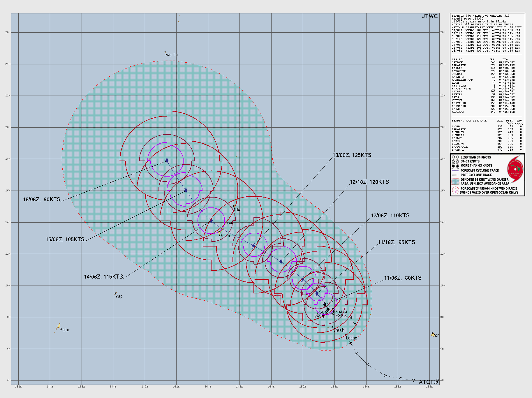The height and width of the screenshot is (398, 532).
Task: Select the MORE THAN 63 KNOTS legend symbol
Action: 455,166
